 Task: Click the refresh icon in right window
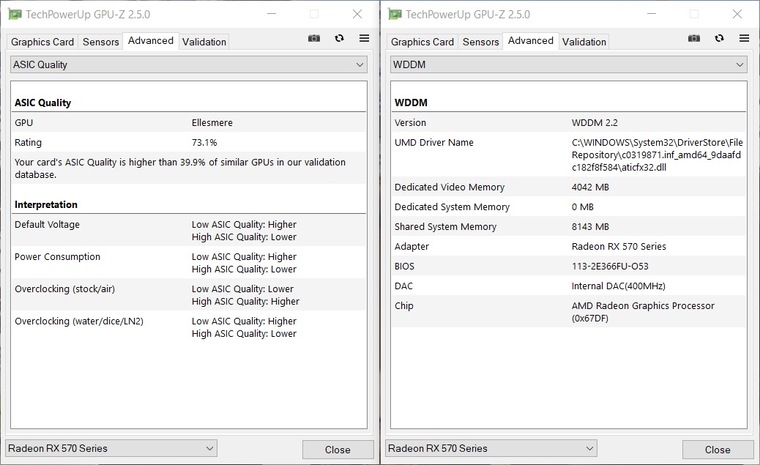(x=719, y=38)
